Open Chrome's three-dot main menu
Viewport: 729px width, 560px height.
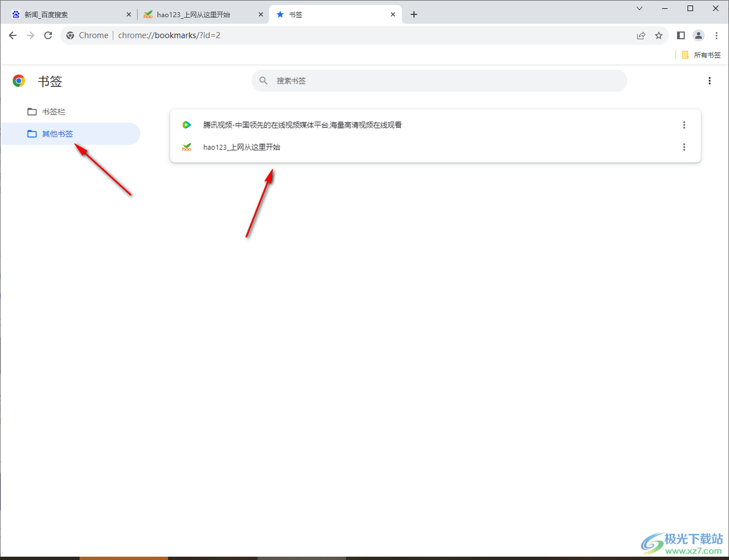pos(716,35)
